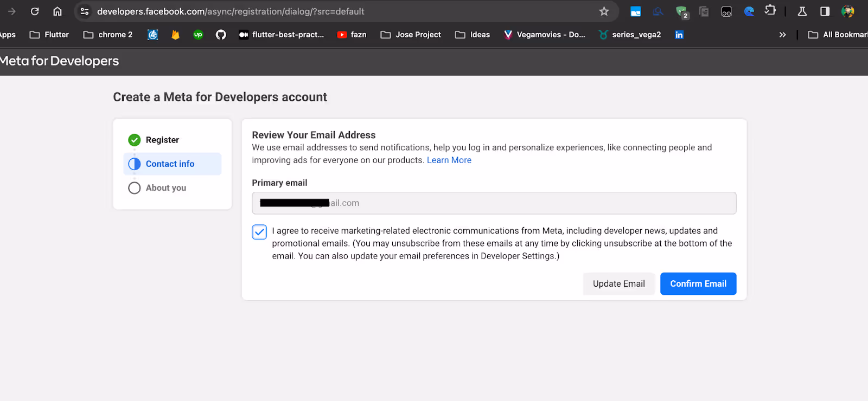Screen dimensions: 868x401
Task: Uncheck the marketing communications agreement checkbox
Action: [259, 232]
